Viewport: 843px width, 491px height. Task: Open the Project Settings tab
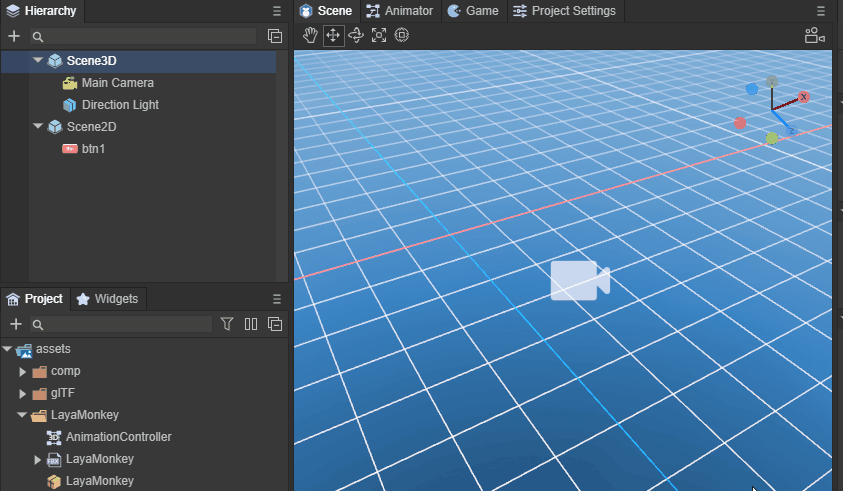click(x=565, y=11)
